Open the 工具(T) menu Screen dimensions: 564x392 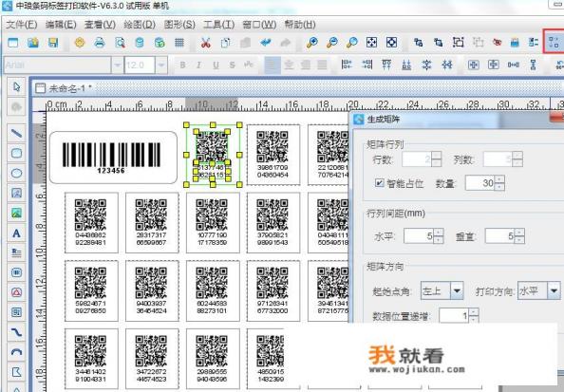218,25
